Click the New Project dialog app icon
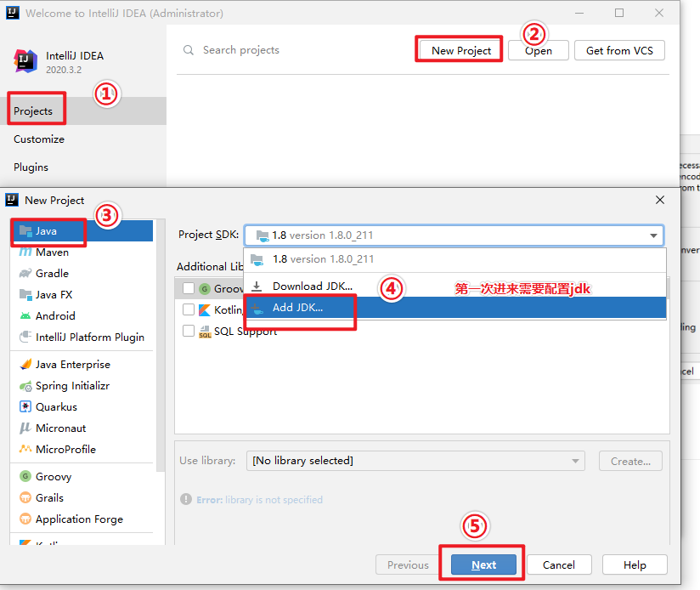The image size is (700, 590). point(12,200)
